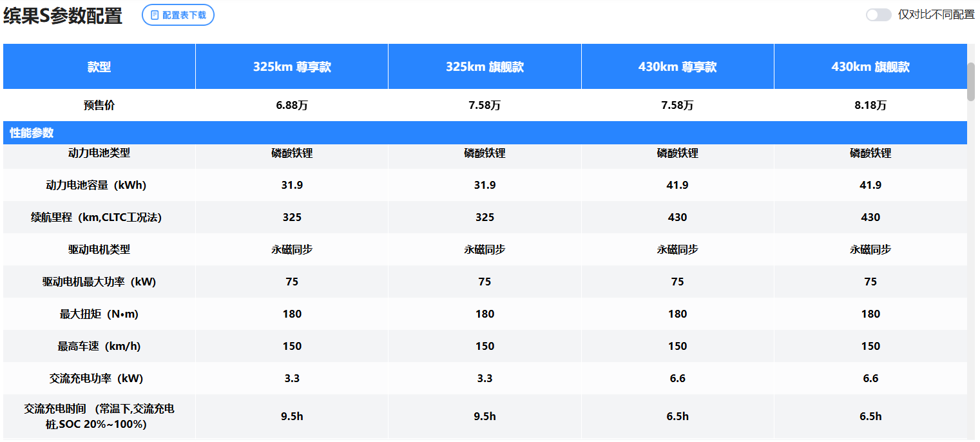
Task: Click the 8.18万 price cell
Action: click(870, 105)
